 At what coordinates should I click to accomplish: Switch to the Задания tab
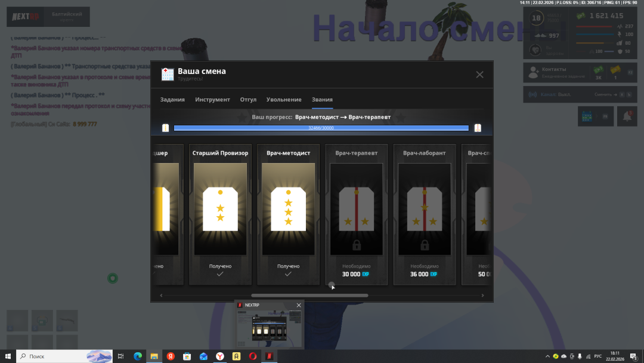pos(172,100)
